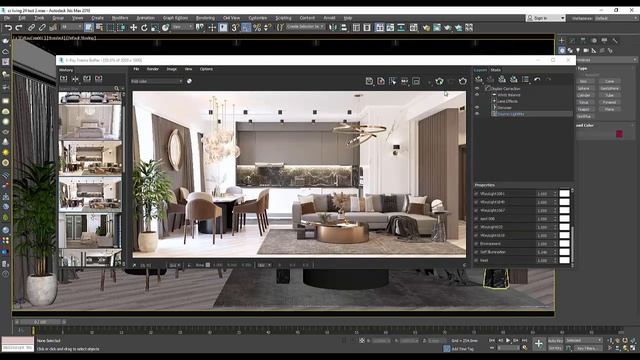This screenshot has width=640, height=360.
Task: Click white color swatch of Rest row
Action: tap(564, 260)
